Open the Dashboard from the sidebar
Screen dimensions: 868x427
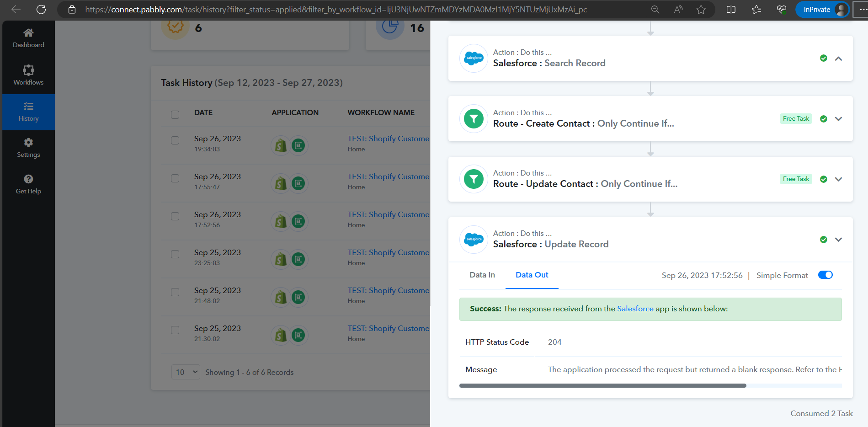[x=28, y=38]
